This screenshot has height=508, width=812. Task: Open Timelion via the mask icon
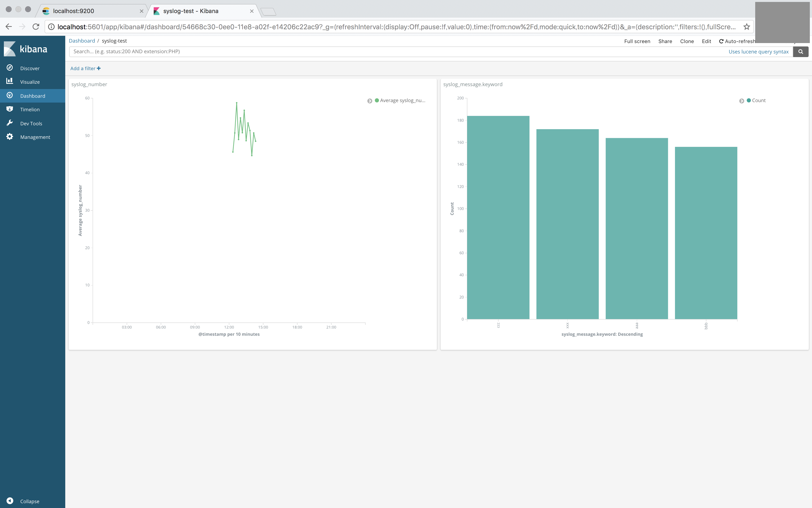pos(10,109)
